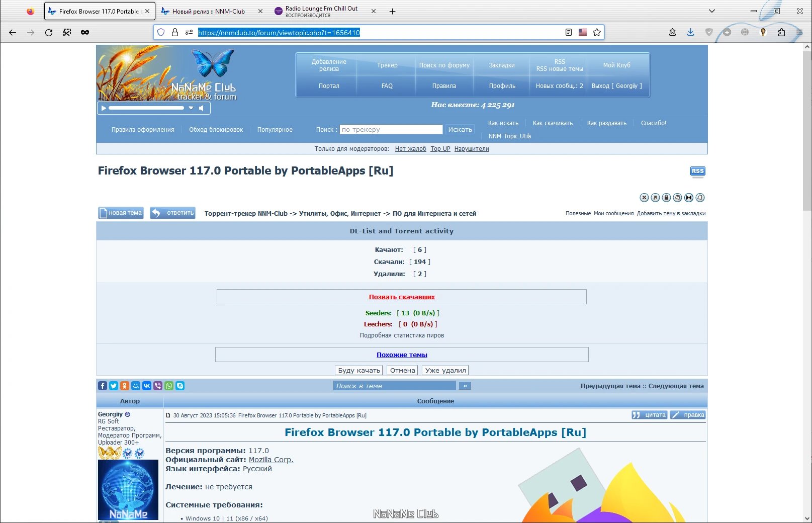
Task: Click the delete topic X moderator icon
Action: coord(644,198)
